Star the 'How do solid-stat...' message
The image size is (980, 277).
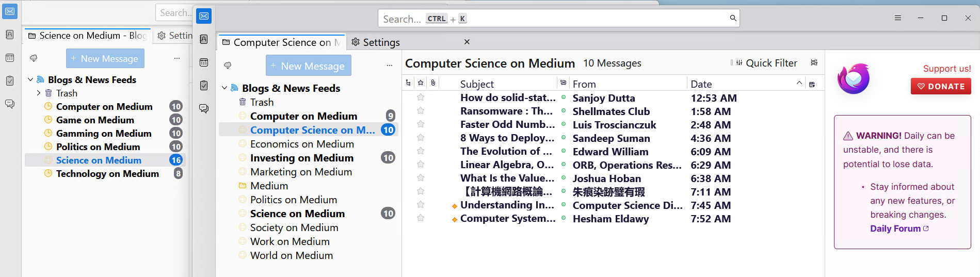pos(421,97)
